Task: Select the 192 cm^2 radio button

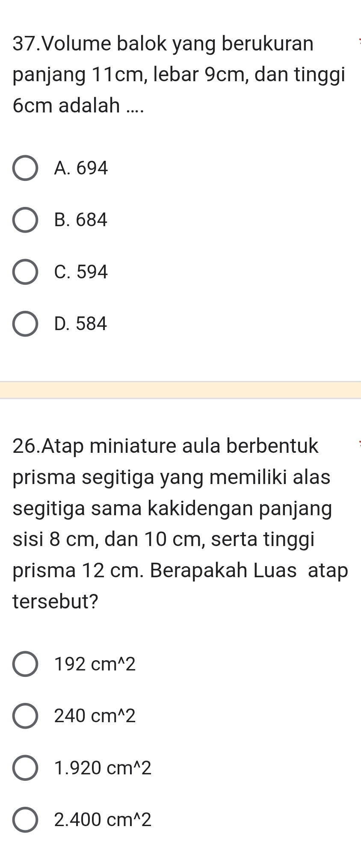Action: (x=25, y=664)
